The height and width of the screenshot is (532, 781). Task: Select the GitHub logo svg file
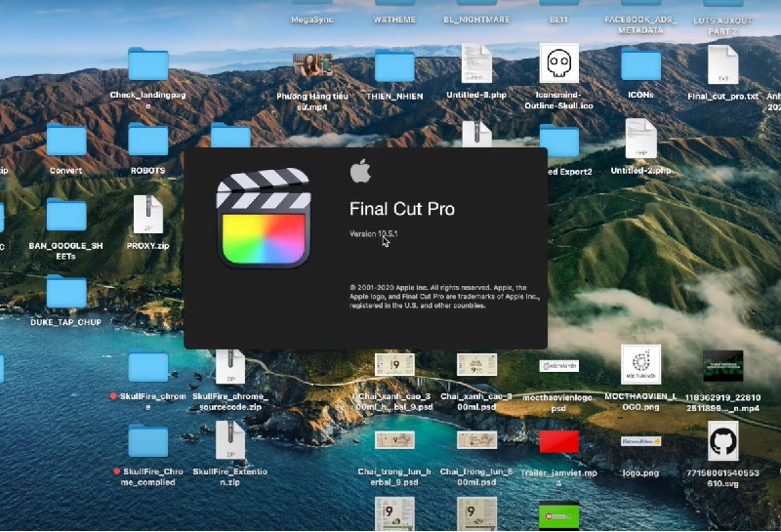722,441
